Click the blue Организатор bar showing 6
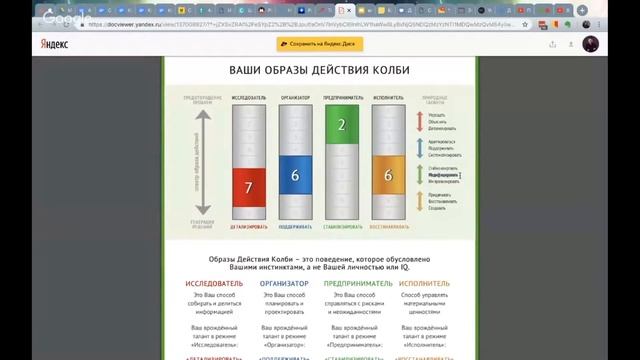 point(296,175)
